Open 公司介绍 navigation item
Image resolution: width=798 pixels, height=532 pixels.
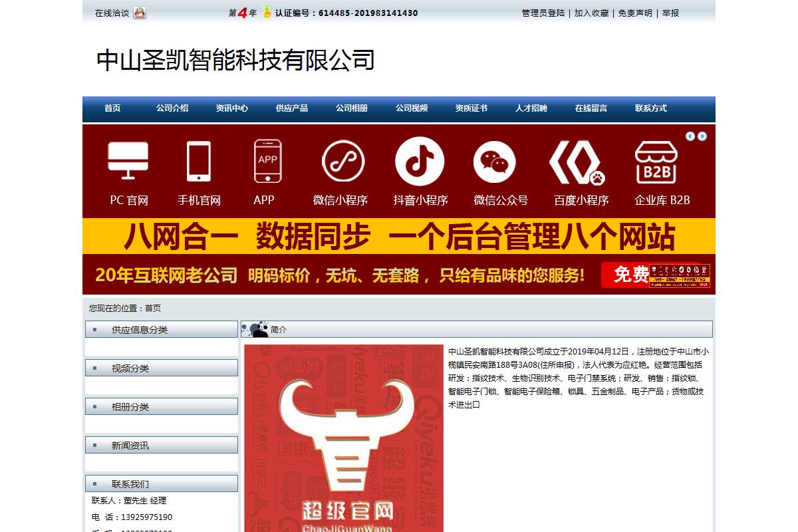[172, 108]
